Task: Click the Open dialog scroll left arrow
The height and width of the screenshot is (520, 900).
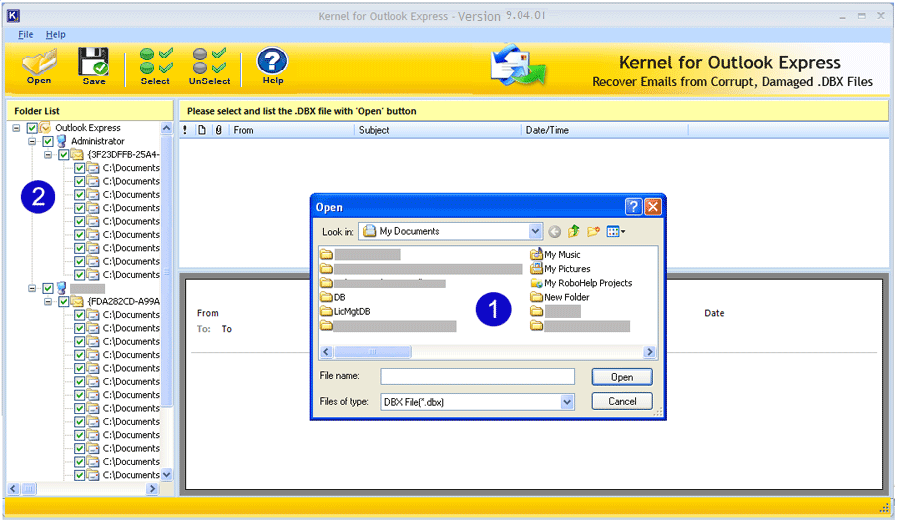Action: [327, 351]
